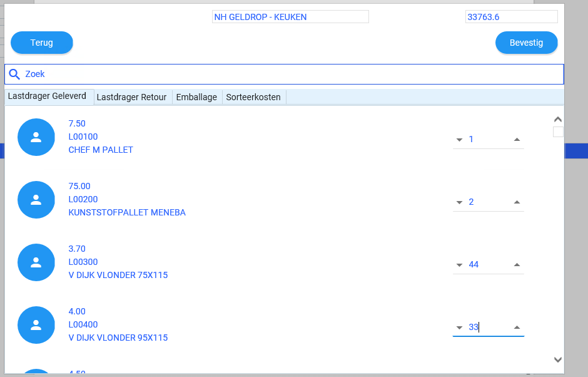Click the NH GELDROP - KEUKEN field
The height and width of the screenshot is (377, 588).
290,16
